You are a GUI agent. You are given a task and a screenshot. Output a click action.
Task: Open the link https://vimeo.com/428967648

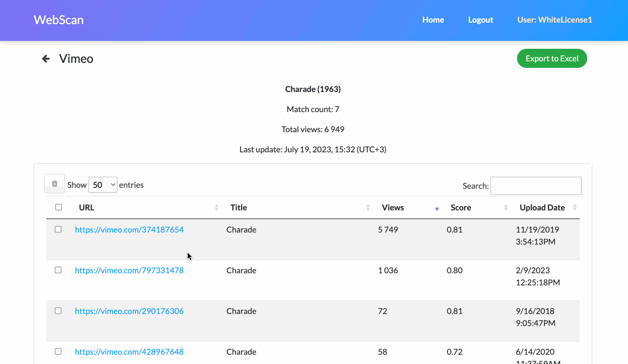(129, 351)
